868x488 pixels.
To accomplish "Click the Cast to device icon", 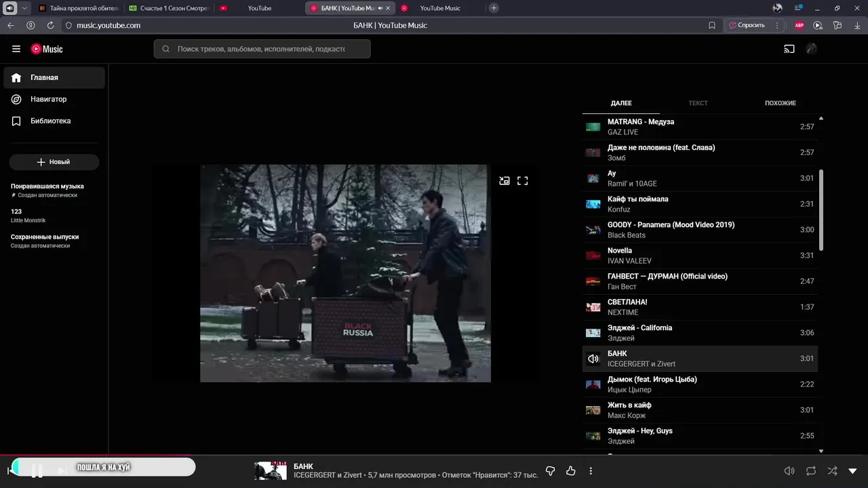I will [789, 49].
